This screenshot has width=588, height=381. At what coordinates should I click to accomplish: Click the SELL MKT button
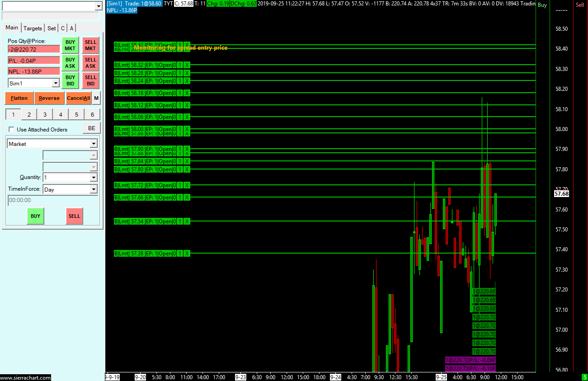[90, 45]
